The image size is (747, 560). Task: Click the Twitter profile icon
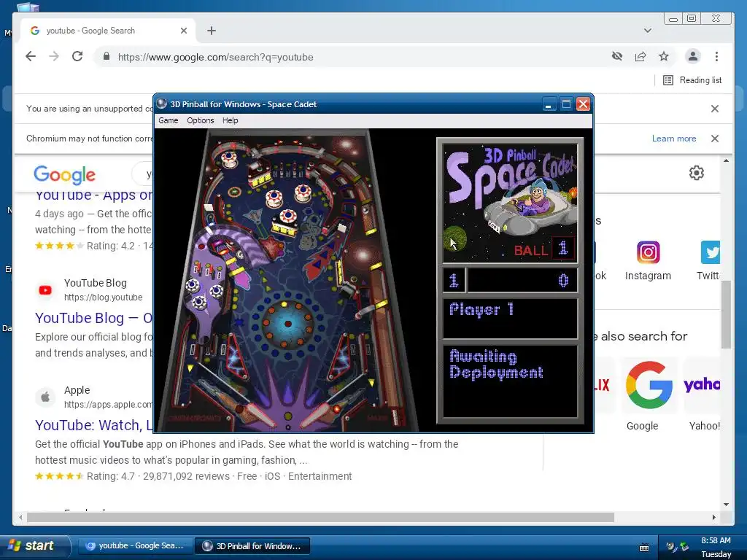[x=711, y=252]
